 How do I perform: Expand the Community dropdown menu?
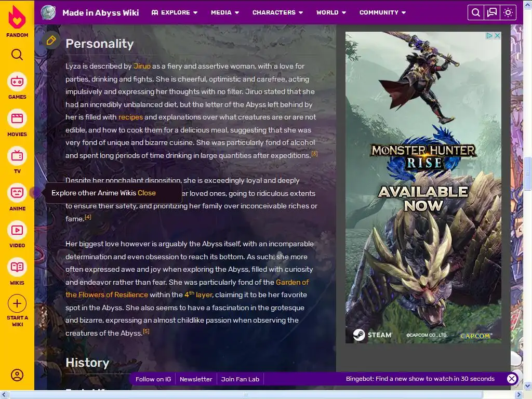click(x=383, y=12)
